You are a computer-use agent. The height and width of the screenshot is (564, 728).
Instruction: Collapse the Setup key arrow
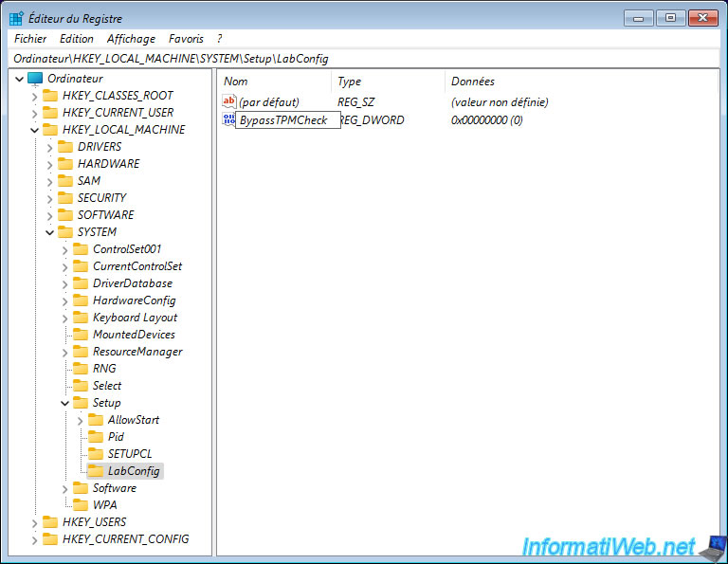65,404
